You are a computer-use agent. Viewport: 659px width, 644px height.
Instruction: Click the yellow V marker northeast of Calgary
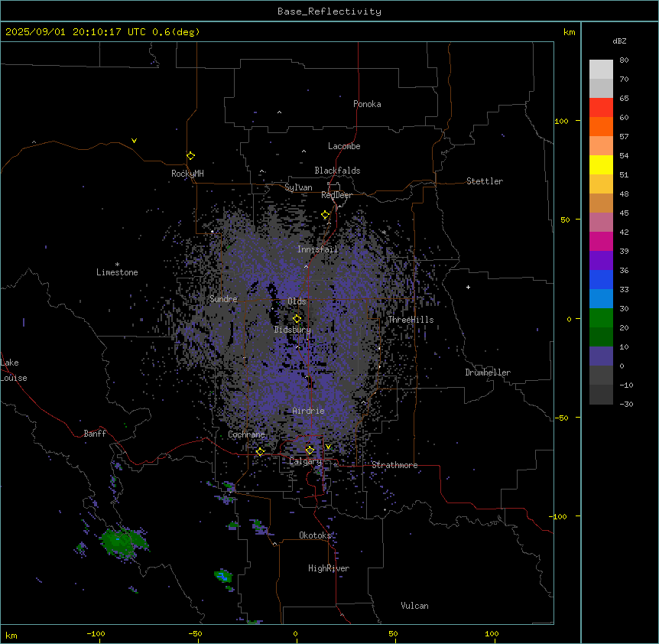click(328, 447)
